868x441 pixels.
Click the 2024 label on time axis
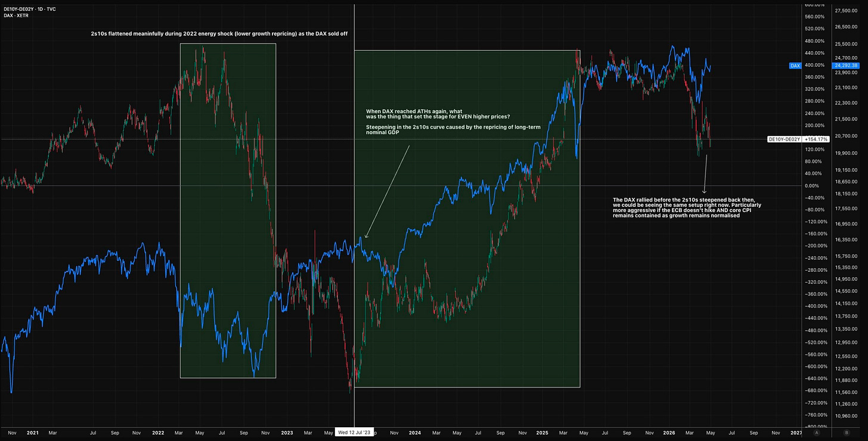[416, 433]
